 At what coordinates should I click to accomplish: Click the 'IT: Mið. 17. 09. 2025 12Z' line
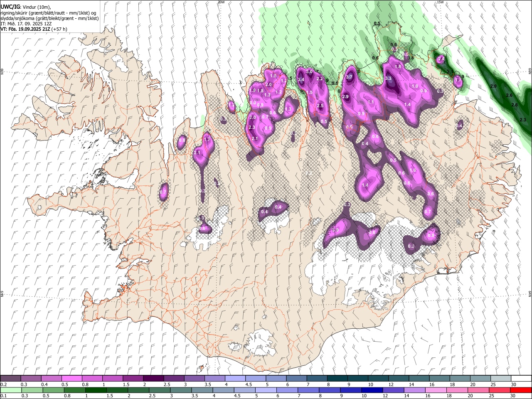point(25,24)
